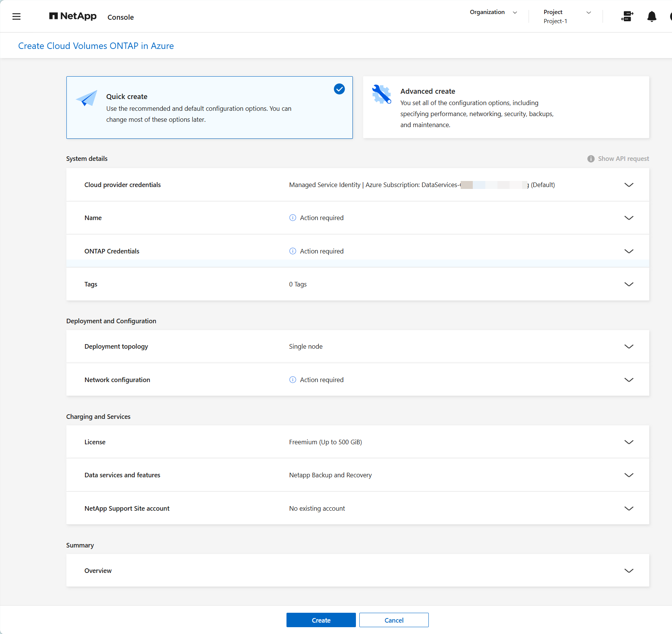The image size is (672, 634).
Task: Click No existing account value
Action: tap(317, 508)
